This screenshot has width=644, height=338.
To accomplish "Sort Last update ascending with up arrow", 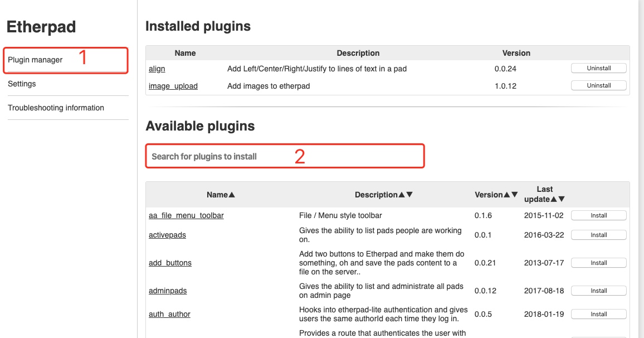I will (554, 199).
